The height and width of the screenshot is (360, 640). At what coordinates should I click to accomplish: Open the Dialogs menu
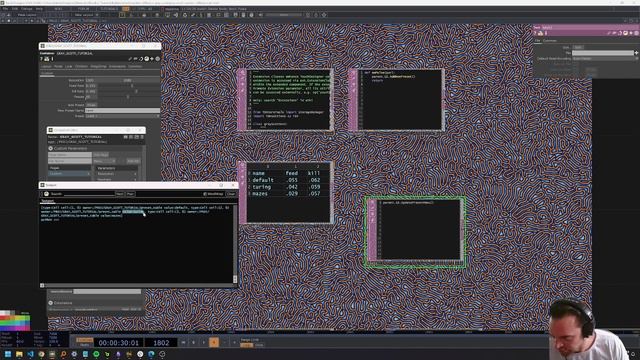coord(27,9)
